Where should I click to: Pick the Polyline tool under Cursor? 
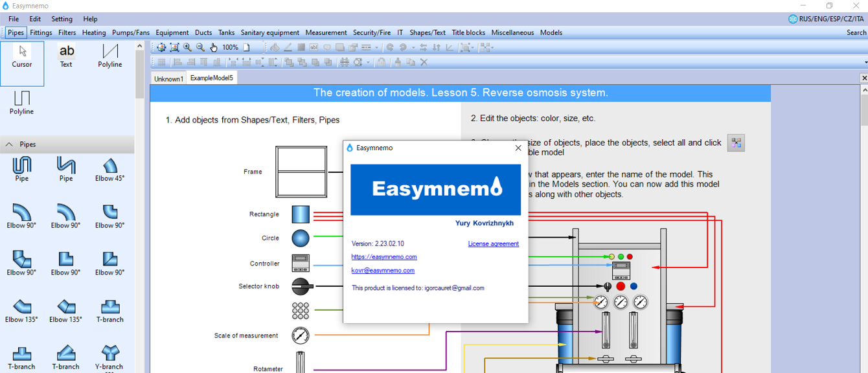(x=22, y=103)
